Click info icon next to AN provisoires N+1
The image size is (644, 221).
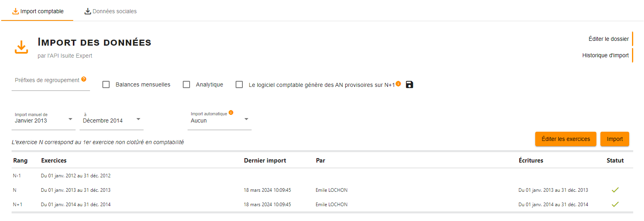pyautogui.click(x=398, y=83)
